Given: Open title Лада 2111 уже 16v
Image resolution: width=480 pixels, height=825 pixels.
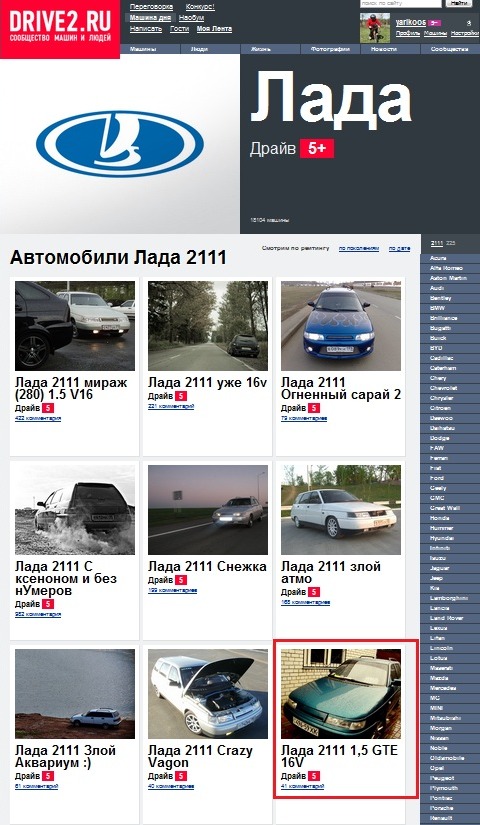Looking at the screenshot, I should click(x=207, y=383).
